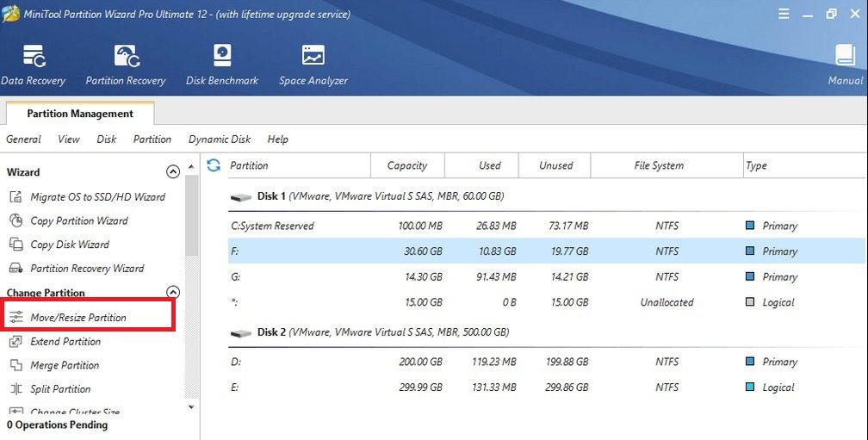868x440 pixels.
Task: Click the sidebar scroll up arrow
Action: pyautogui.click(x=191, y=166)
